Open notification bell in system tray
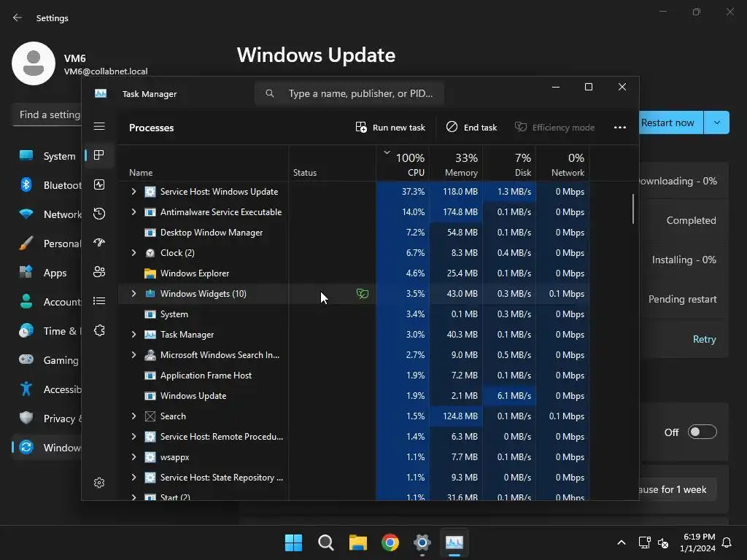Viewport: 747px width, 560px height. point(727,542)
